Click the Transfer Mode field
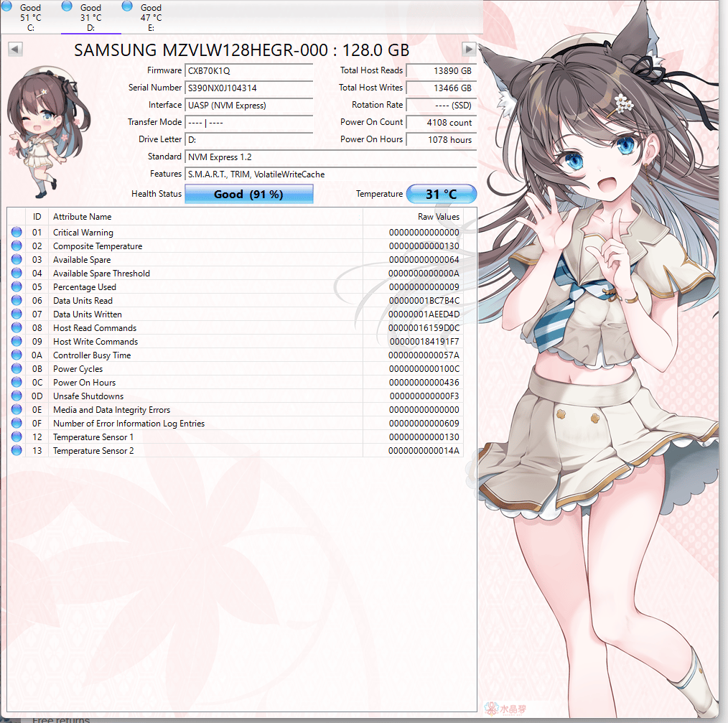The width and height of the screenshot is (728, 723). pos(249,123)
